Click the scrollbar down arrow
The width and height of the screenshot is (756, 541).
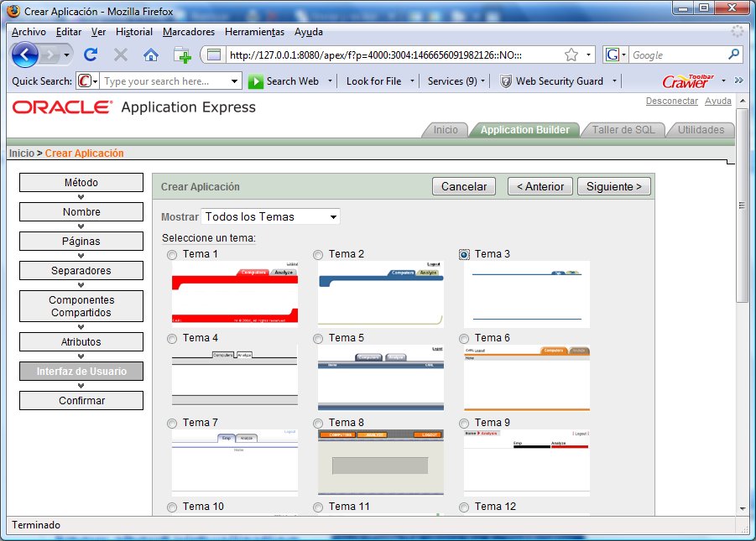coord(742,508)
